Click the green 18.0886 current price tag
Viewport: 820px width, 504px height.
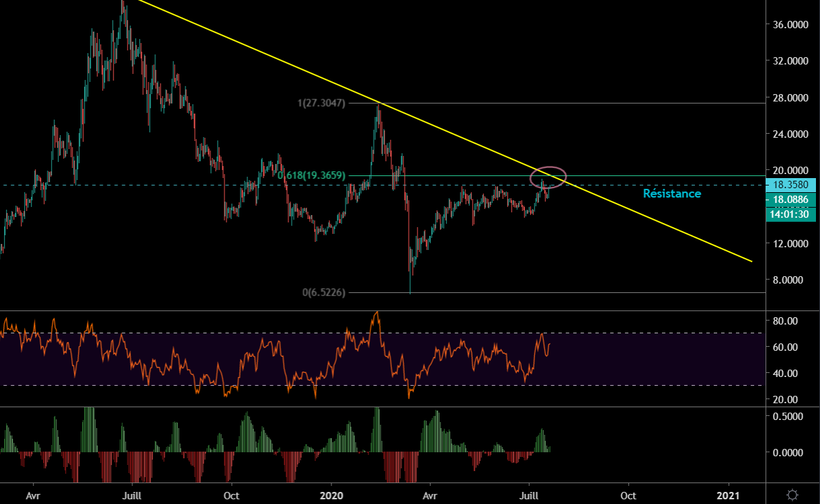pos(792,200)
